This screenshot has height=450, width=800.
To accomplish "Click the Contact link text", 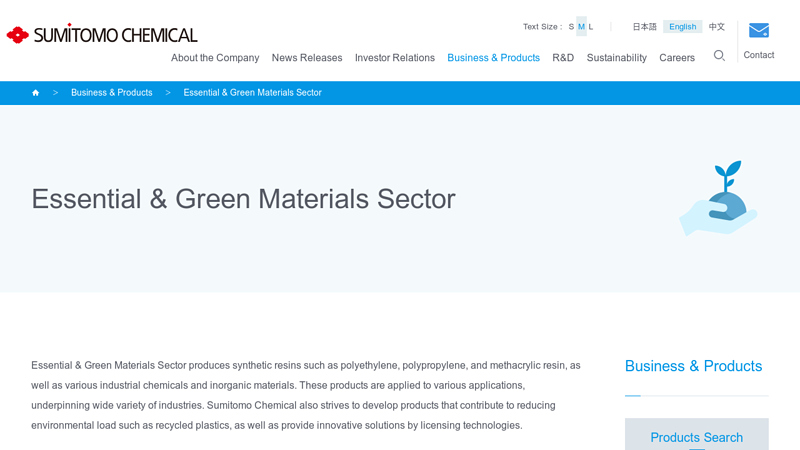I will [x=759, y=55].
